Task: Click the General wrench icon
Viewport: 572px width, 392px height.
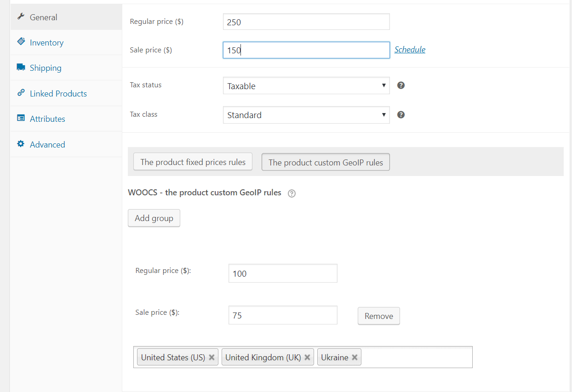Action: 21,17
